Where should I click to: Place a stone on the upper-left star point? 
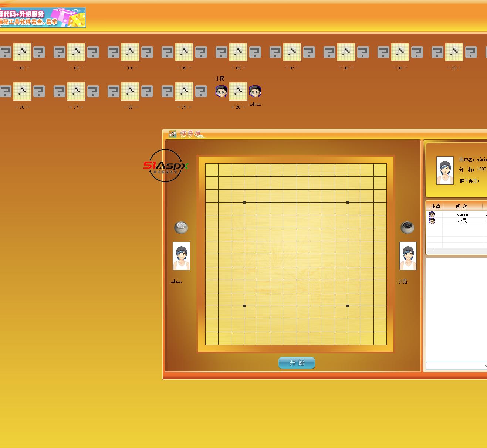coord(244,202)
